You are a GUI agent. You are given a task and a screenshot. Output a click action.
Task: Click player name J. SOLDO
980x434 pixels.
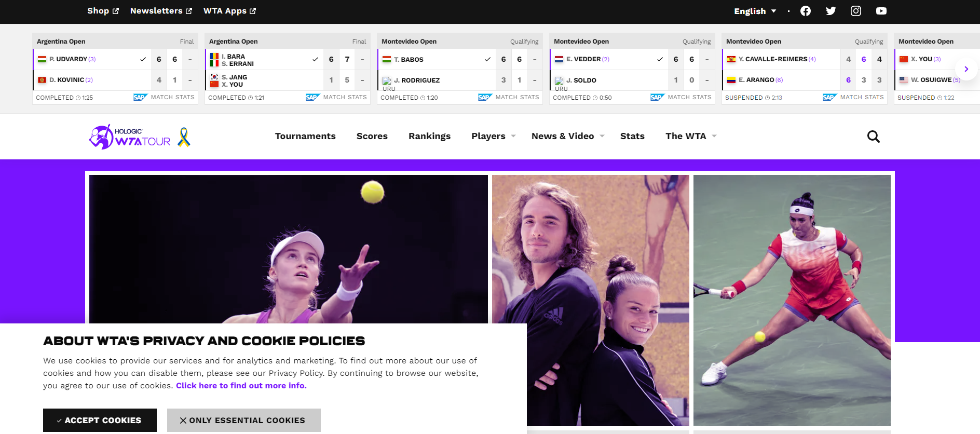[x=581, y=80]
